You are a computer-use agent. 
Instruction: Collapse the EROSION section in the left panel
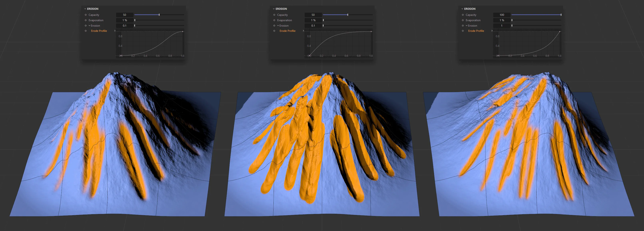click(85, 9)
